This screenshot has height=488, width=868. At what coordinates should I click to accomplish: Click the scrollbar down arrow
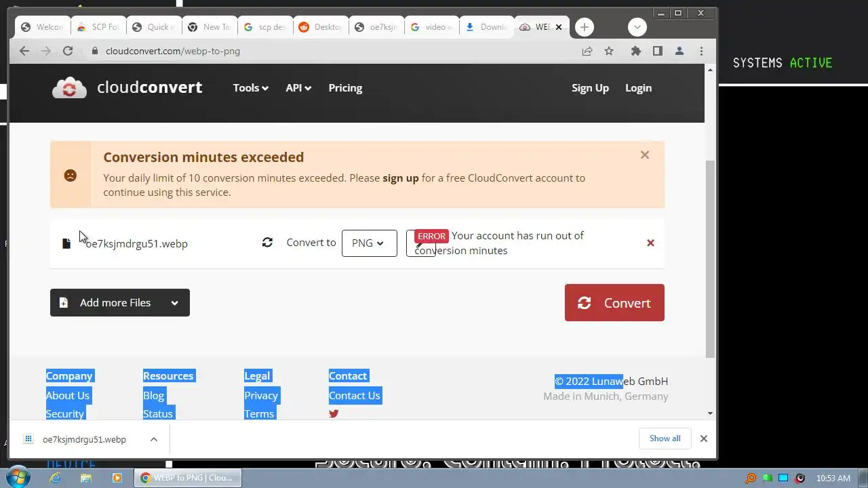click(710, 413)
